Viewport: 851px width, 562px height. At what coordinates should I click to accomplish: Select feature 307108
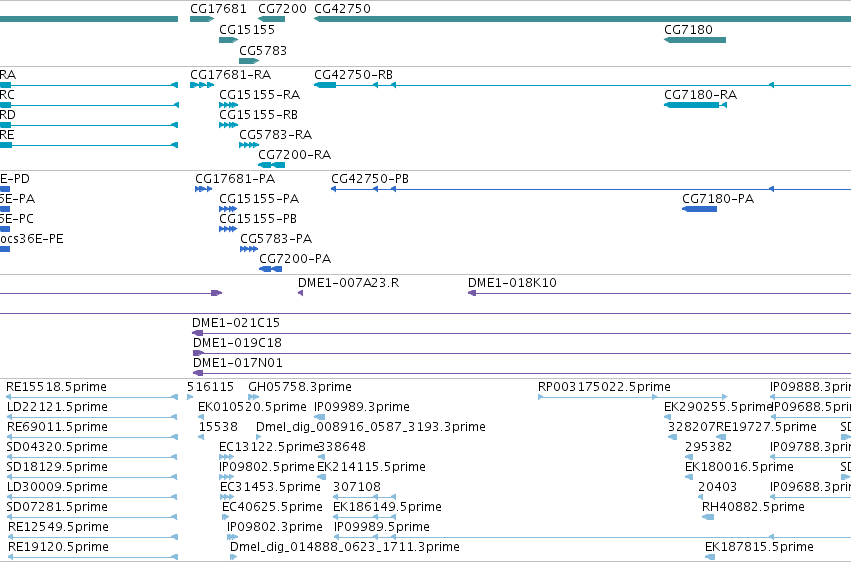point(357,487)
